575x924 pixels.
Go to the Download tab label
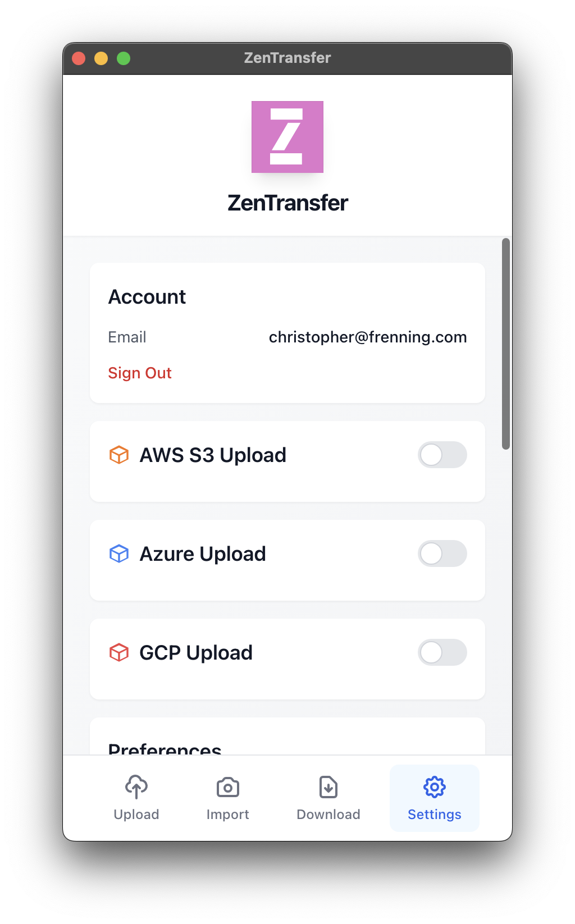pos(328,815)
